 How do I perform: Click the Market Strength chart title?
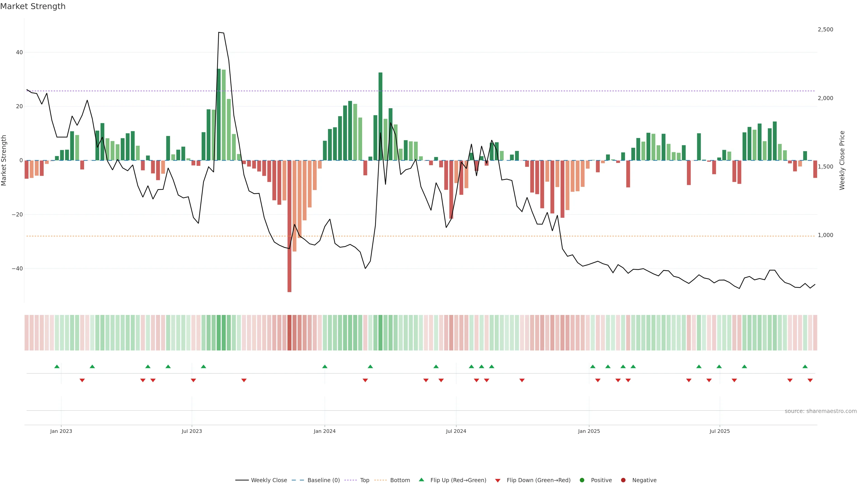point(33,6)
